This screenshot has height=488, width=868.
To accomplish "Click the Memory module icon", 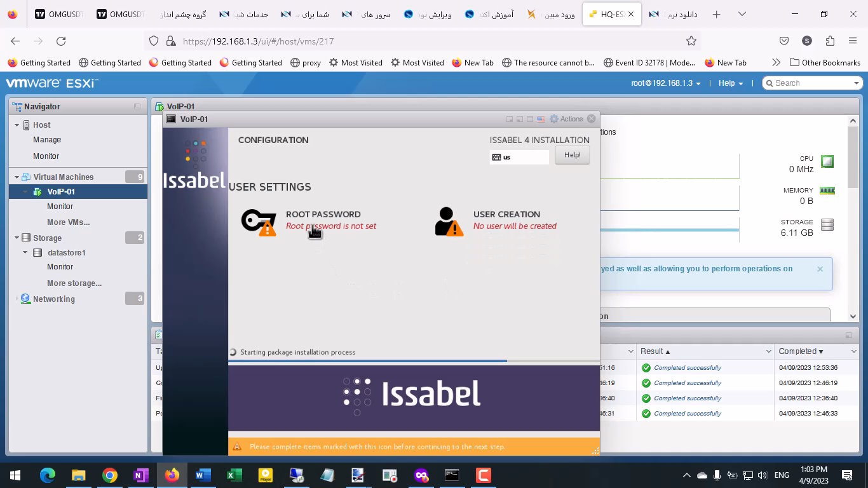I will pos(827,190).
